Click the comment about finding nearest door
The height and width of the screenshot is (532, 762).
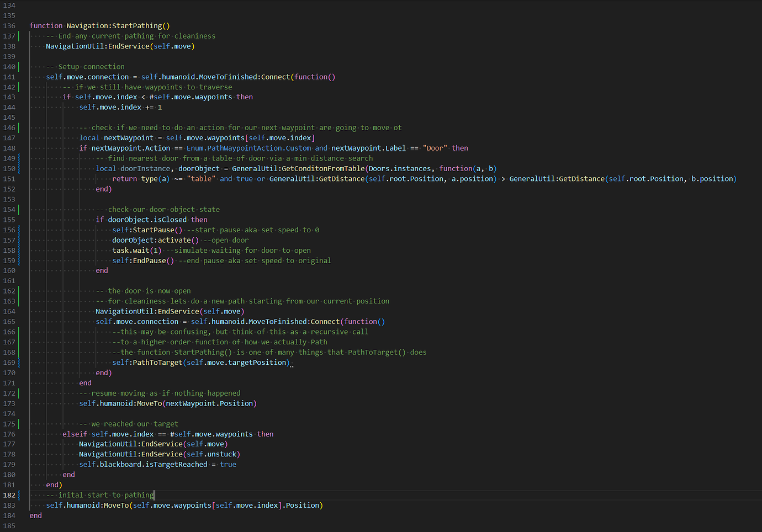pos(235,158)
